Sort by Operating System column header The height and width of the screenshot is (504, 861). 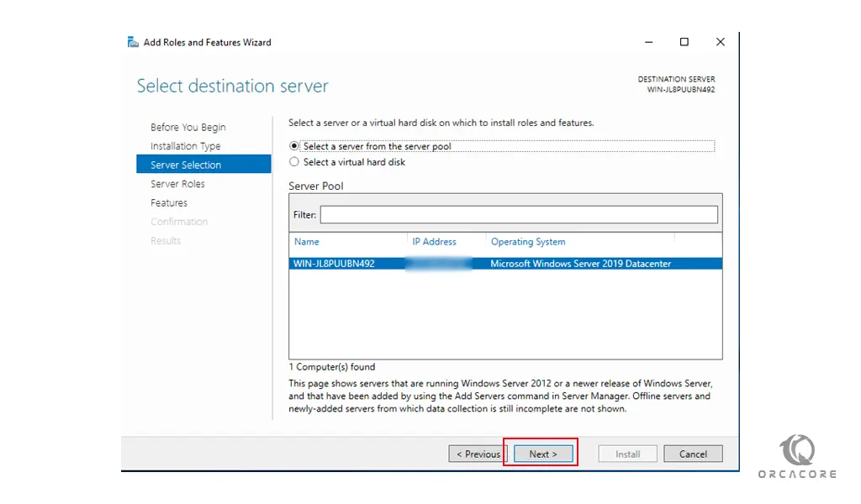coord(528,242)
